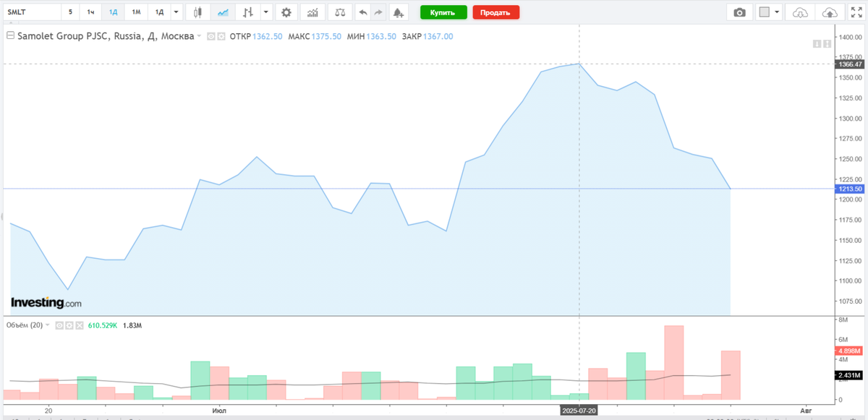Expand the Объём (20) legend dropdown
868x420 pixels.
coord(48,325)
